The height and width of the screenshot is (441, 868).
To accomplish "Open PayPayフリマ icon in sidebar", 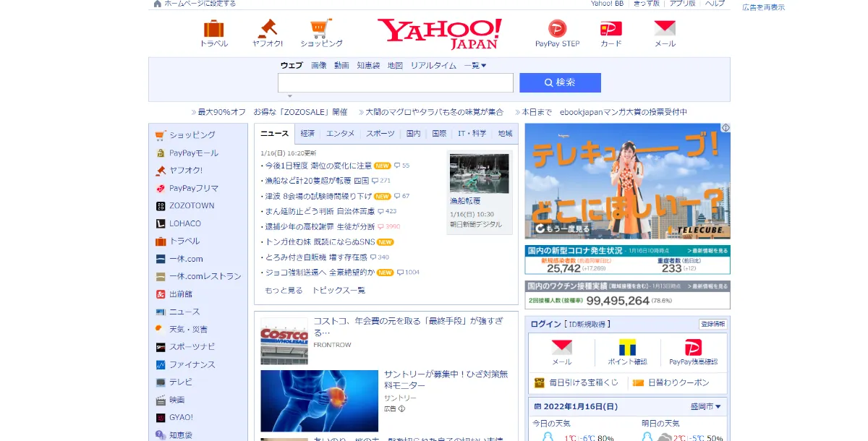I will [161, 188].
